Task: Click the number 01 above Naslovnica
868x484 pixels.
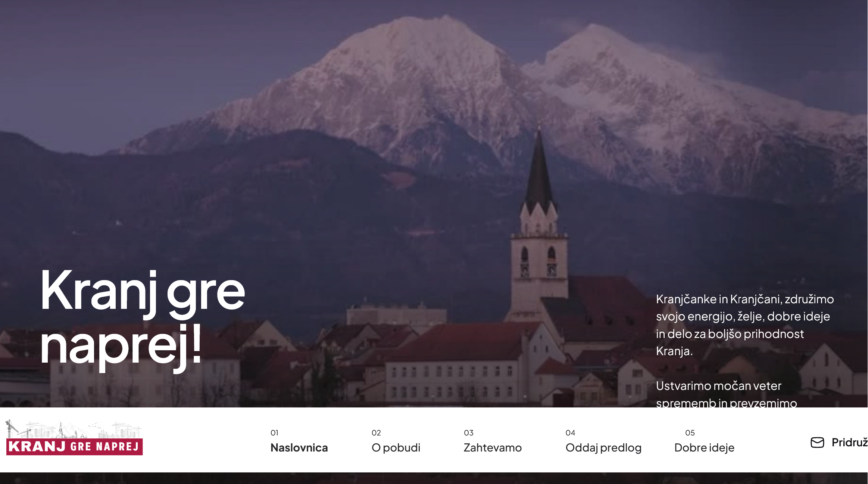Action: click(x=274, y=433)
